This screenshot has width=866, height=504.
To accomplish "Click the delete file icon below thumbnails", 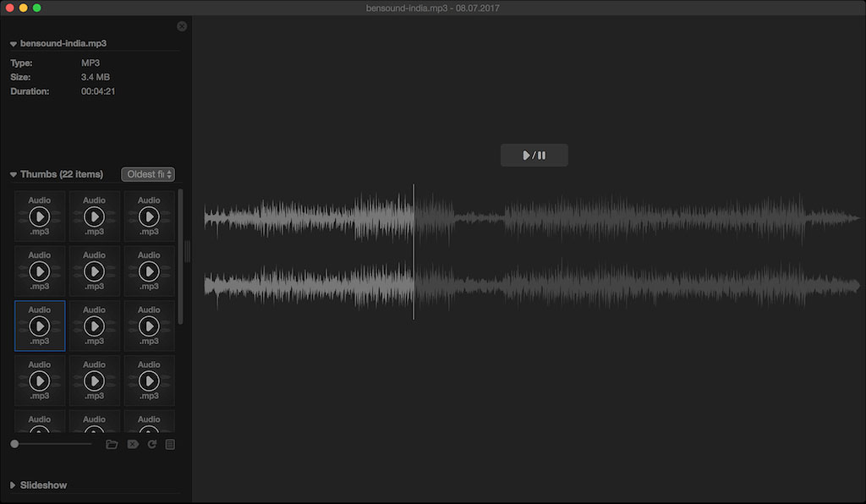I will 133,444.
